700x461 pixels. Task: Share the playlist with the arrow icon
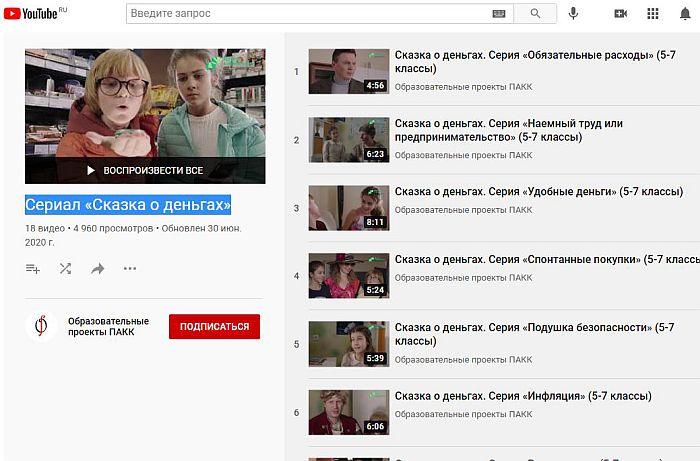click(x=98, y=268)
